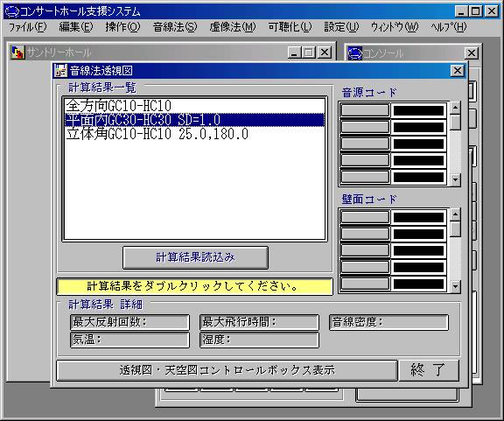Open the ファイル(F) menu
504x421 pixels.
pos(28,27)
